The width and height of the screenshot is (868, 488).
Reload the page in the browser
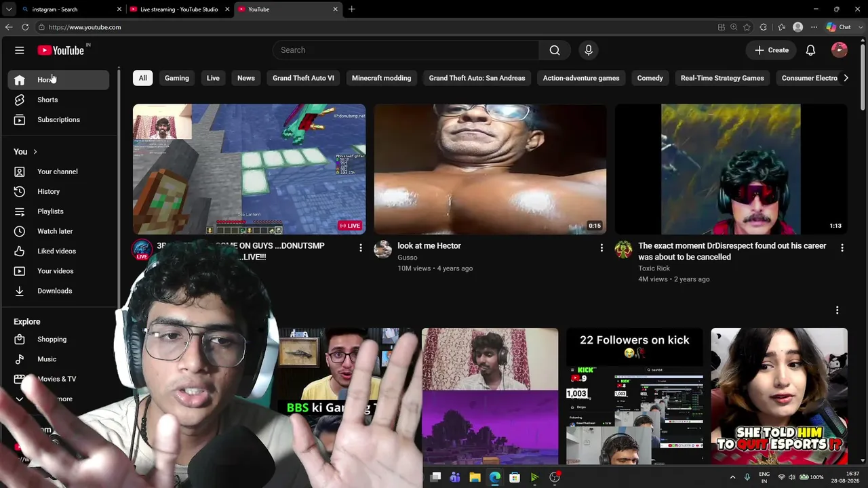(x=25, y=27)
